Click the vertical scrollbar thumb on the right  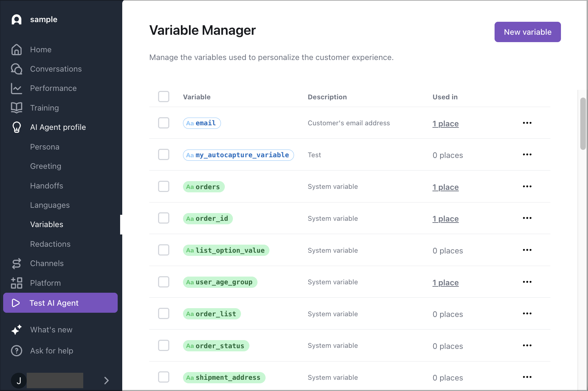[x=583, y=124]
